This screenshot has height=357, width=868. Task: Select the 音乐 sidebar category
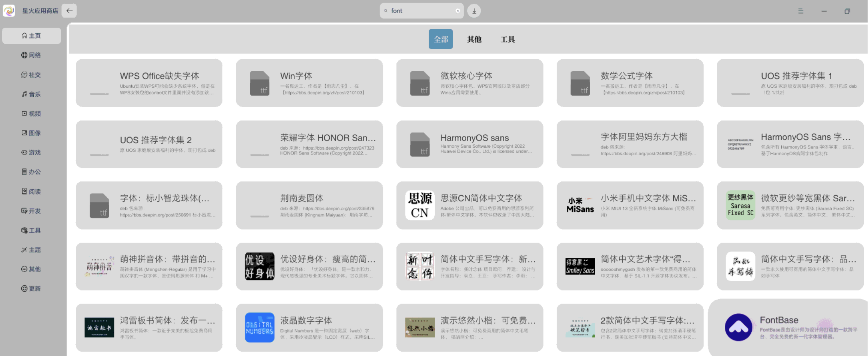pyautogui.click(x=32, y=94)
